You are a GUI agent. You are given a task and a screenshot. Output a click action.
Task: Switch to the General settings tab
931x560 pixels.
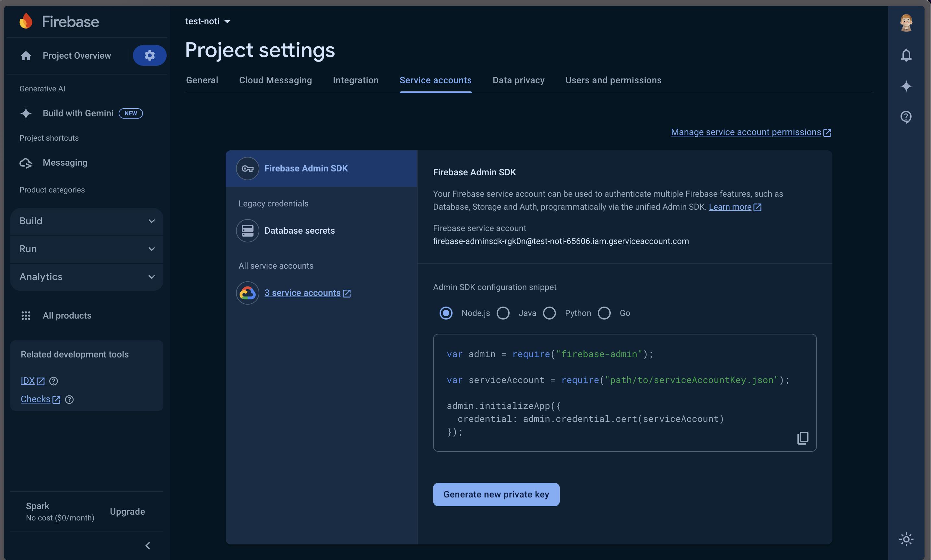tap(202, 80)
